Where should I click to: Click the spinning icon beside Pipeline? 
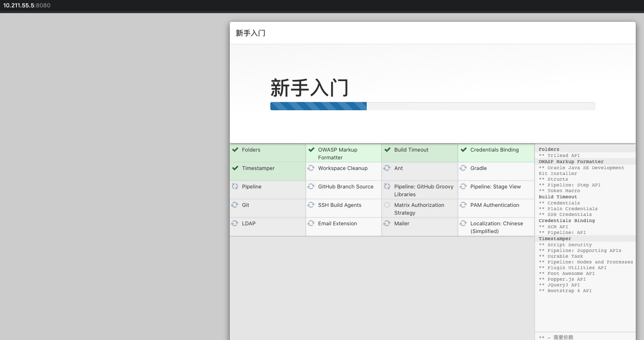(235, 187)
